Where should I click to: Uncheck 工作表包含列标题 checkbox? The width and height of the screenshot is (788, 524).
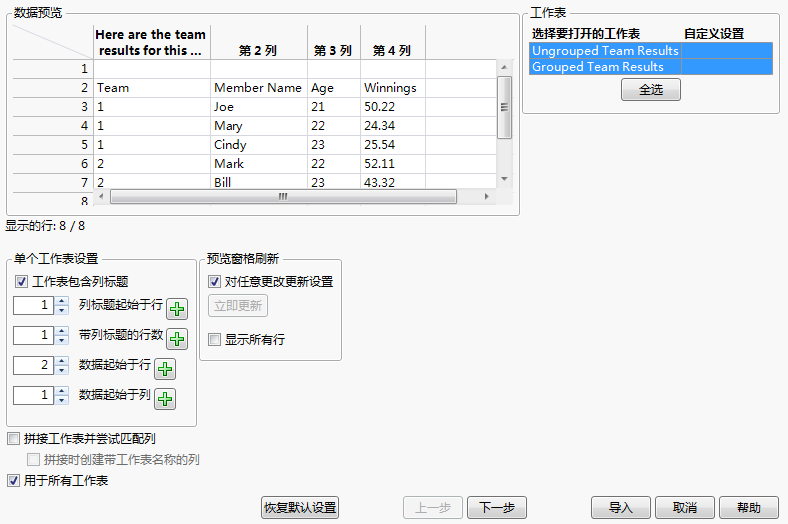pos(21,281)
